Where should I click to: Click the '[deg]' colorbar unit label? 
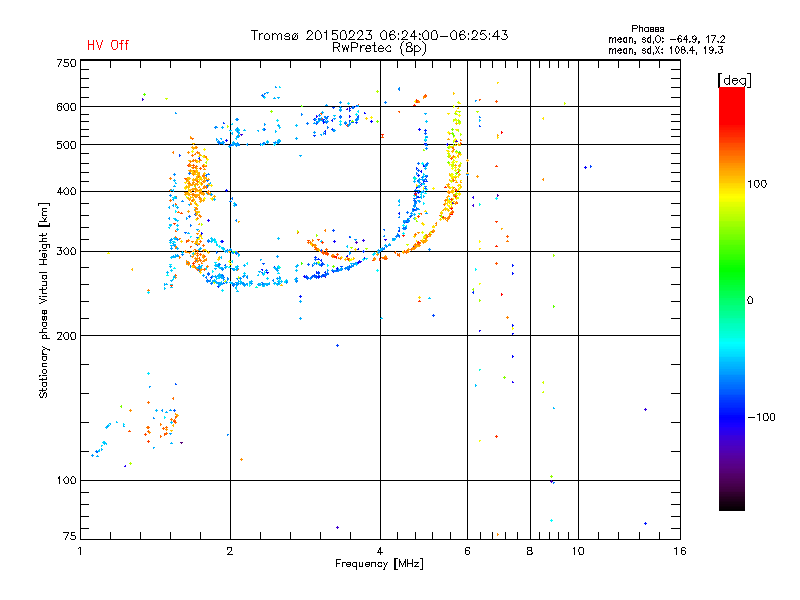point(734,80)
